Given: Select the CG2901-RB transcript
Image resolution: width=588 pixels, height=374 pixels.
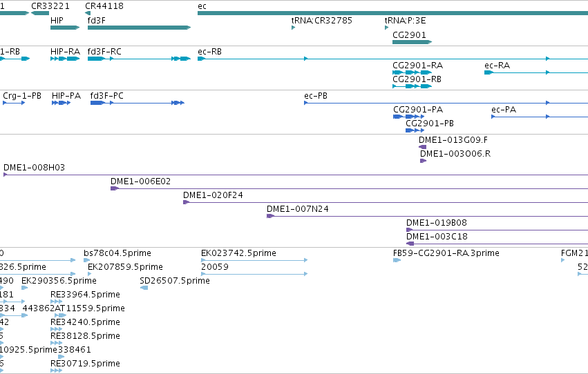Looking at the screenshot, I should tap(412, 86).
